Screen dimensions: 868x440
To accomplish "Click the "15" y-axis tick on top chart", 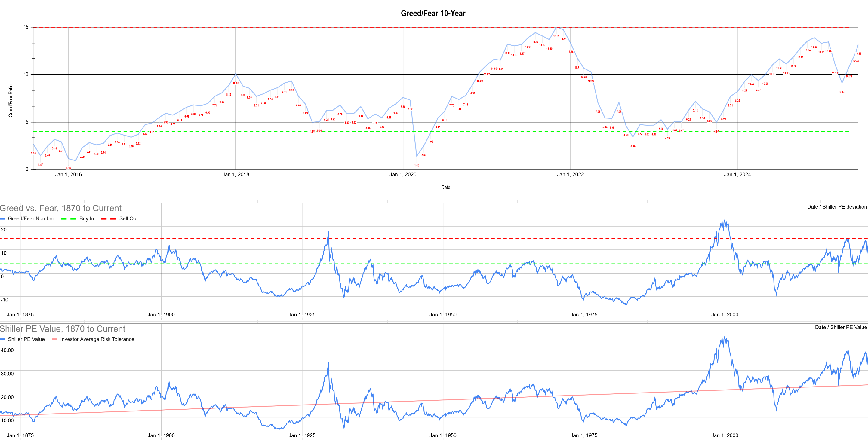I will [x=26, y=27].
